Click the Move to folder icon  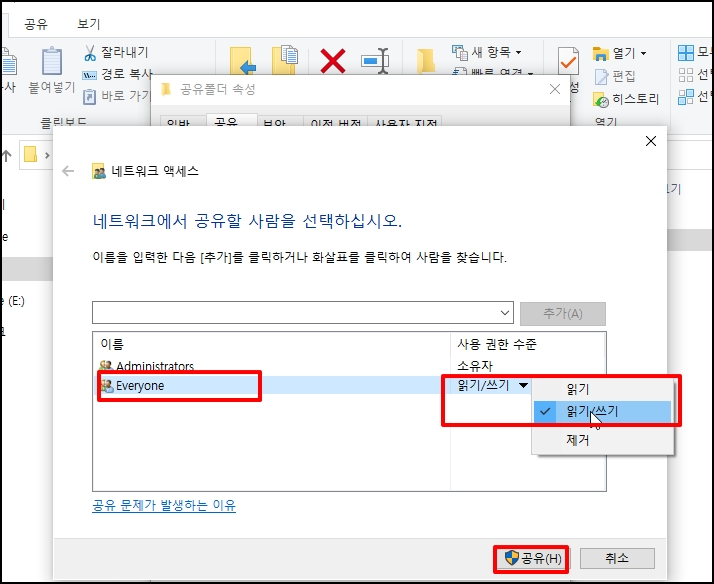242,61
